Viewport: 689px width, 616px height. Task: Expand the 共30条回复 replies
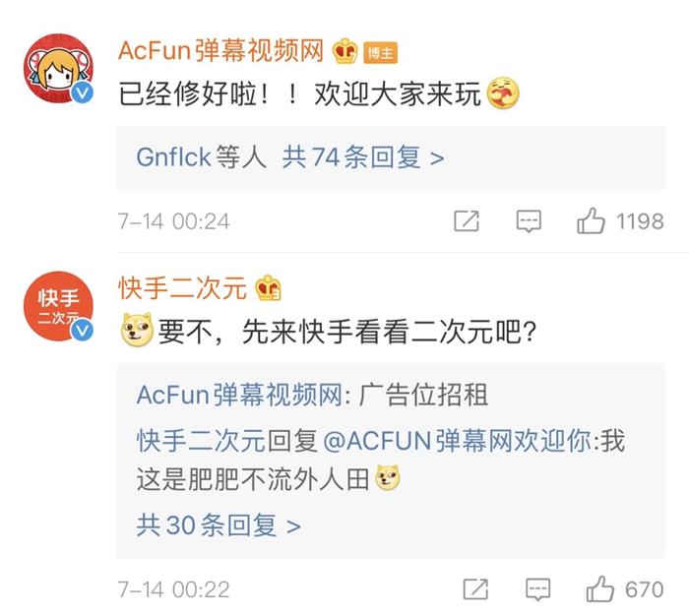(219, 525)
